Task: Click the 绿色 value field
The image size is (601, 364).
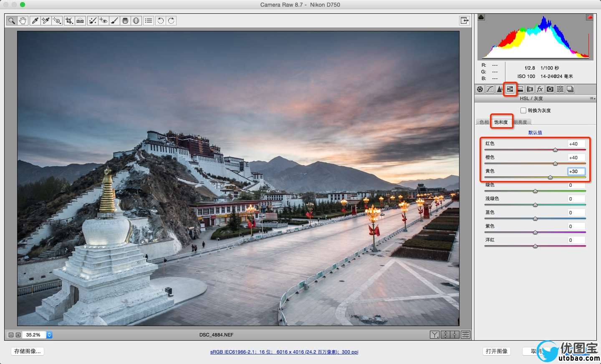Action: coord(576,185)
